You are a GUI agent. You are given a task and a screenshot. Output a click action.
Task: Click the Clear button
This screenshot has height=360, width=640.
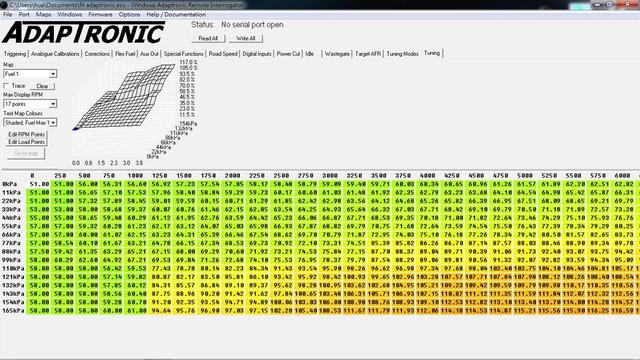click(x=42, y=86)
